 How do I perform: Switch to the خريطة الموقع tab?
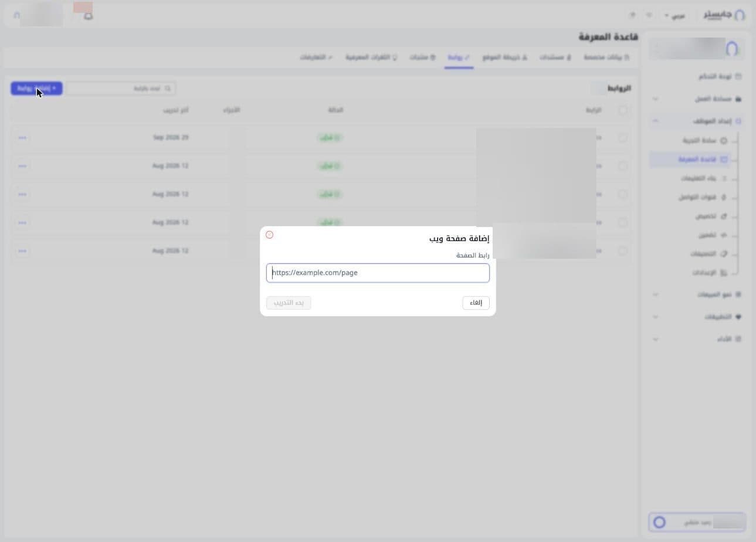(x=504, y=57)
